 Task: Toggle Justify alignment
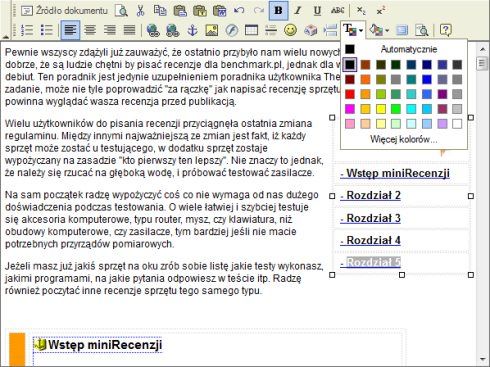coord(129,30)
